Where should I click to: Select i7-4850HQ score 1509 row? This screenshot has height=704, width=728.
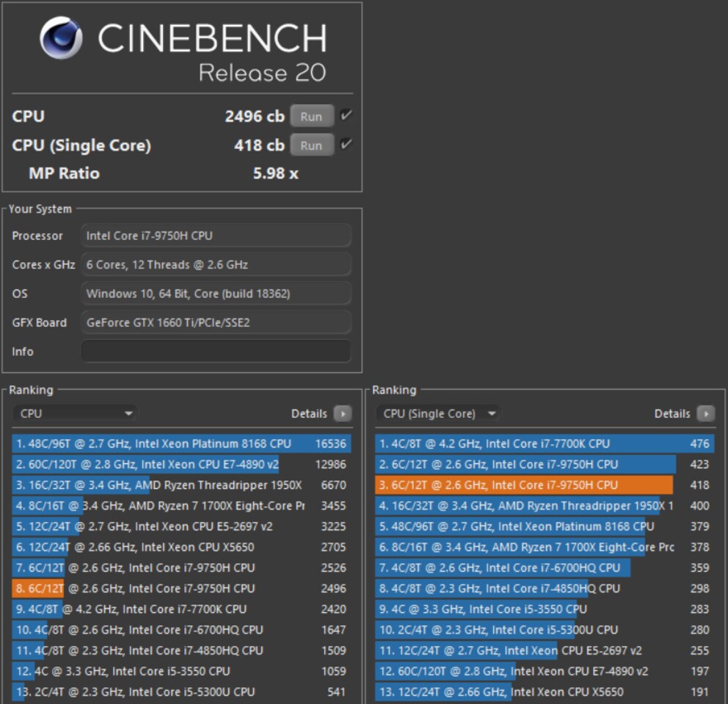[x=181, y=650]
